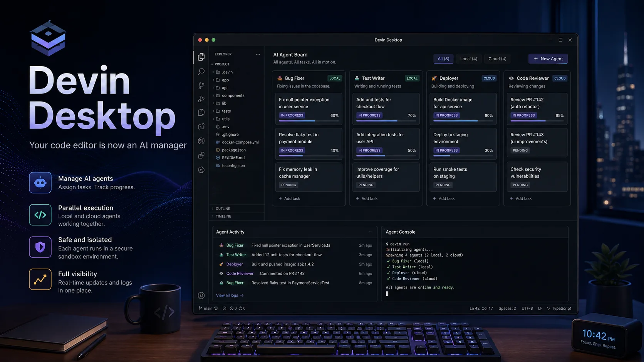Click the warnings count icon in status bar
644x362 pixels.
(240, 309)
